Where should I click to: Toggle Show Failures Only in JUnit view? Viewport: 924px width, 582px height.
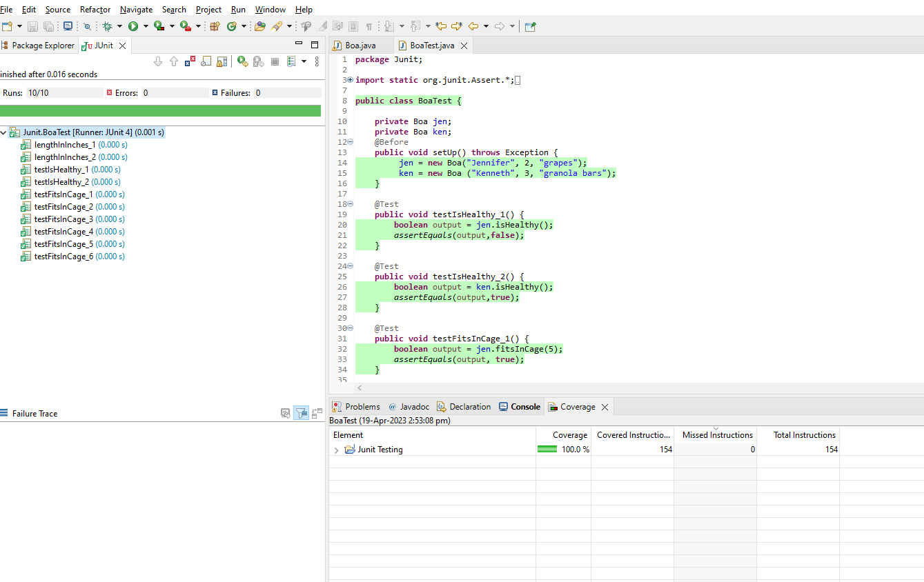point(190,61)
